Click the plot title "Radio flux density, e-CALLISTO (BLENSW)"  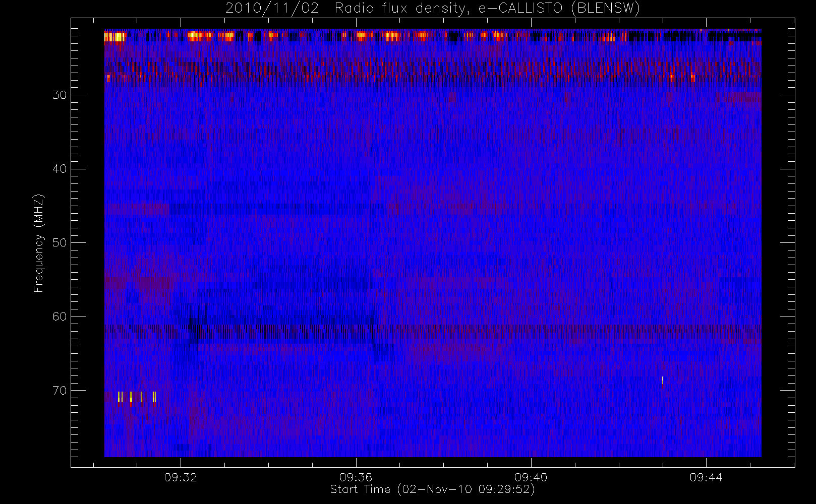487,9
